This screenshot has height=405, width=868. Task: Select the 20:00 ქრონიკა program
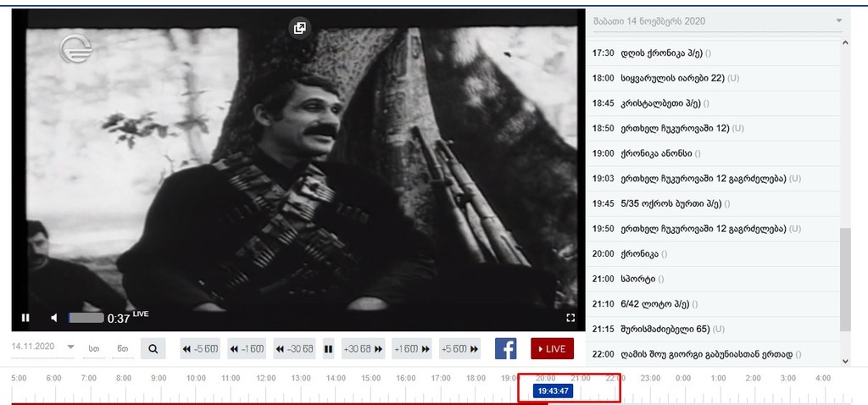(713, 254)
